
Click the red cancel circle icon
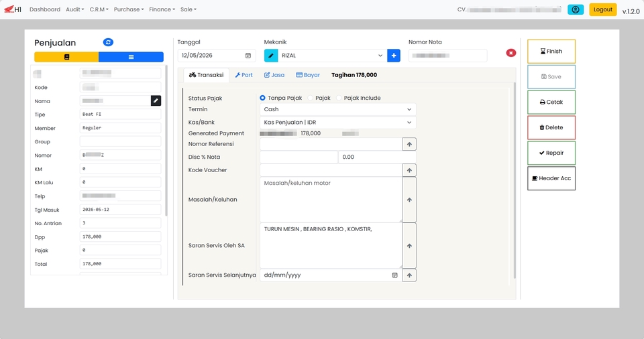pyautogui.click(x=511, y=53)
